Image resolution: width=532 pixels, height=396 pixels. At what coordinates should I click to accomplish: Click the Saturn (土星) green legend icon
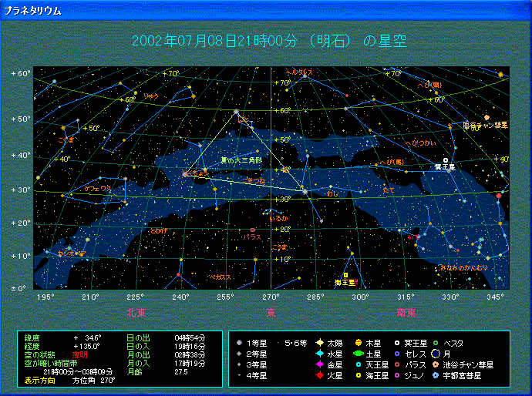(359, 354)
